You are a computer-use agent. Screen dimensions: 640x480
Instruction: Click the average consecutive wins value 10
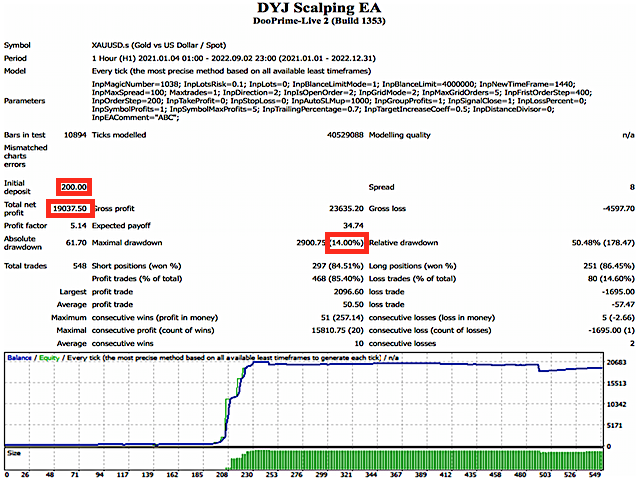[x=359, y=344]
